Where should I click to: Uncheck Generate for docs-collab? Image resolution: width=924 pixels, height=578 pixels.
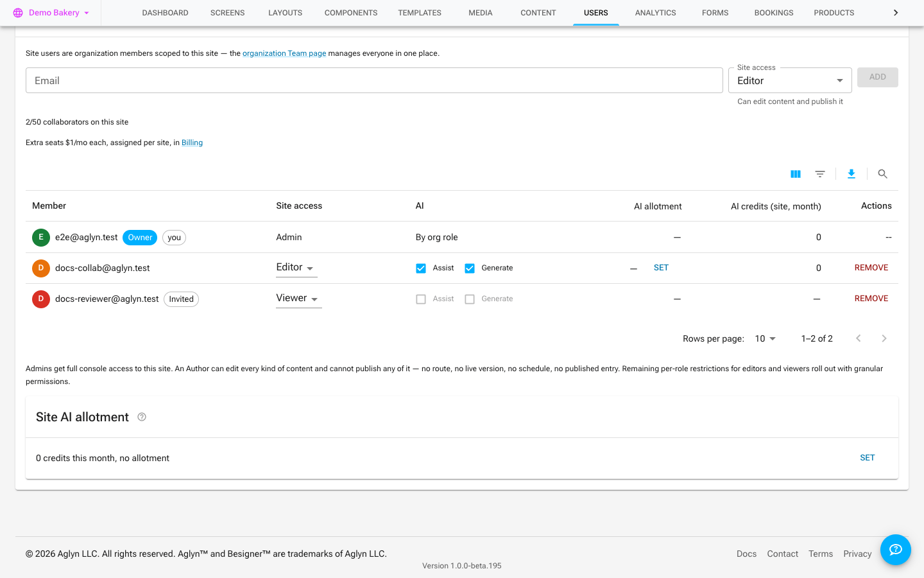click(x=470, y=268)
